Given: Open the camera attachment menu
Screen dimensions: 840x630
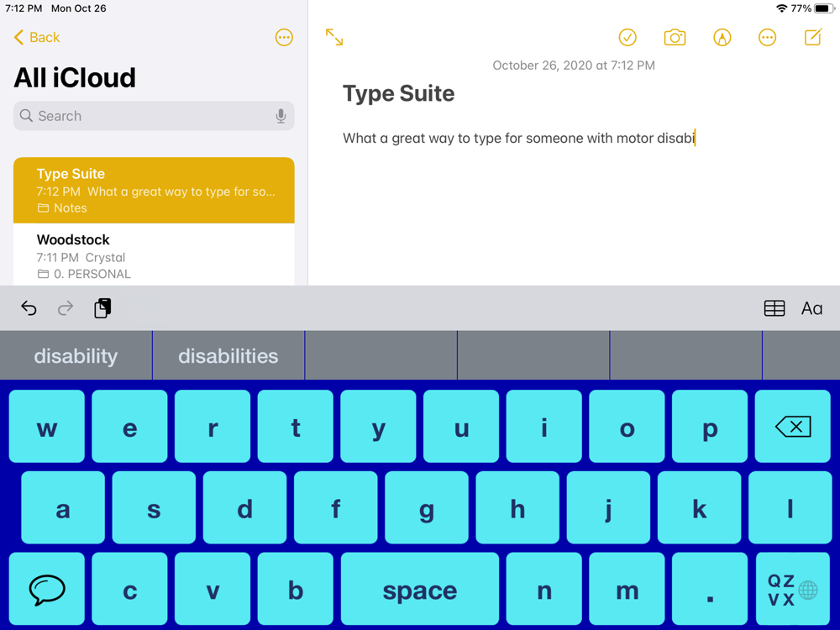Looking at the screenshot, I should tap(675, 38).
